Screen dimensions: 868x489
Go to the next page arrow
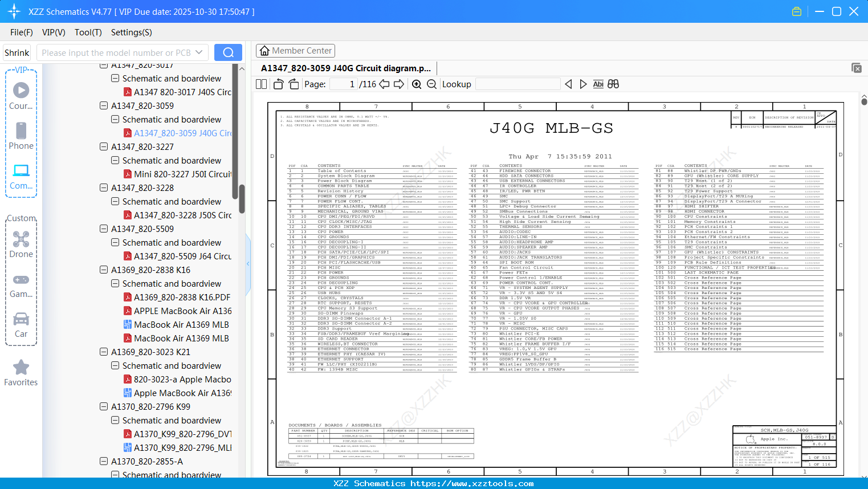click(x=399, y=84)
